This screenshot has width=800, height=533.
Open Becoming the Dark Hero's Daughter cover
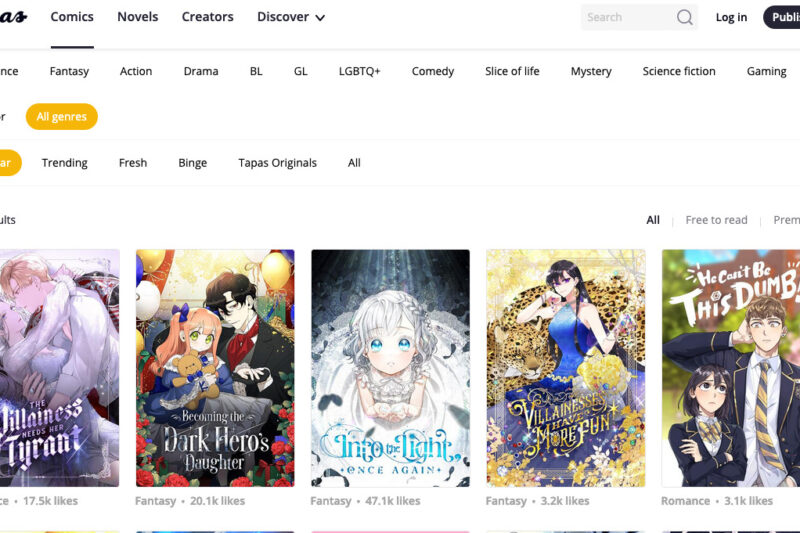(215, 368)
